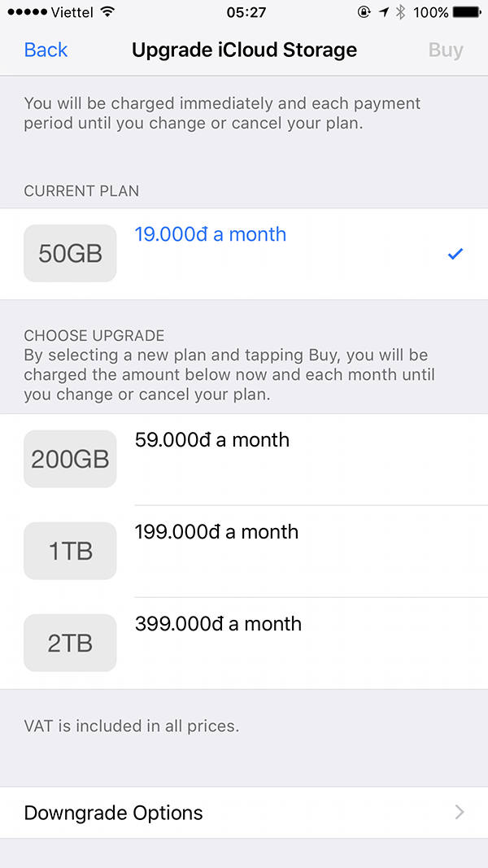Tap the 200GB storage badge
Image resolution: width=488 pixels, height=868 pixels.
[x=70, y=459]
